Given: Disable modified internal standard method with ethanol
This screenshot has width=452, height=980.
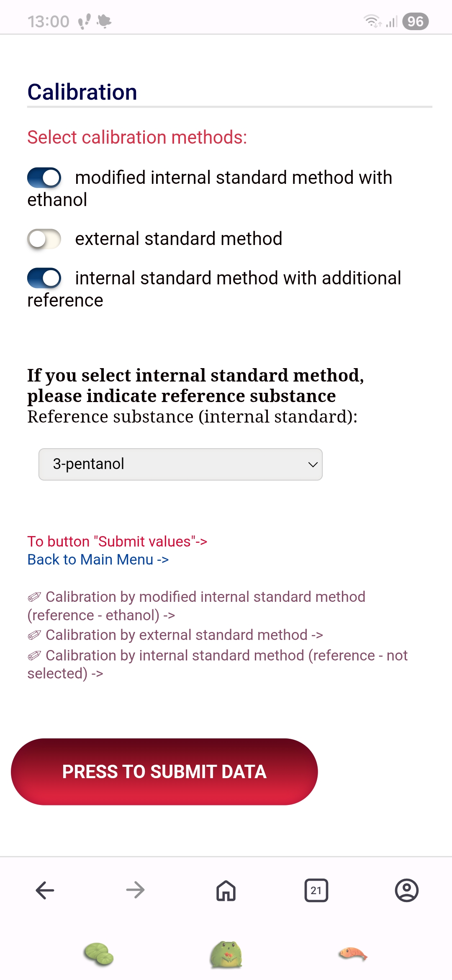Looking at the screenshot, I should [44, 178].
